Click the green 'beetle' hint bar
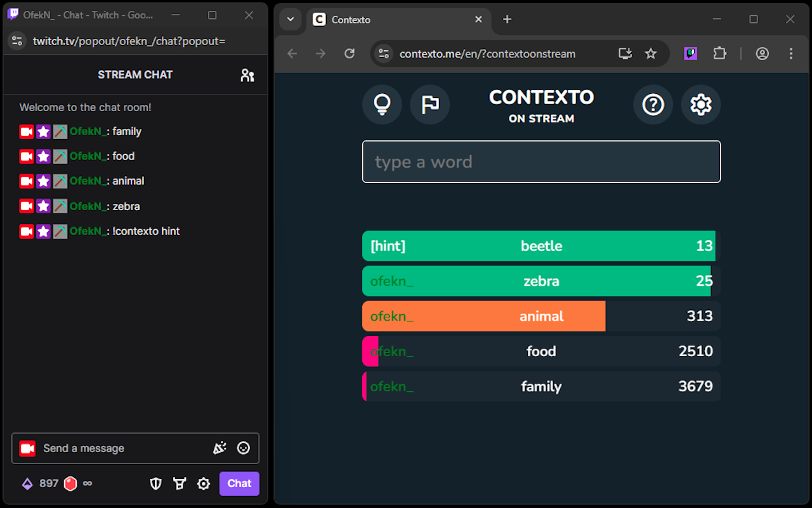812x508 pixels. pyautogui.click(x=541, y=246)
